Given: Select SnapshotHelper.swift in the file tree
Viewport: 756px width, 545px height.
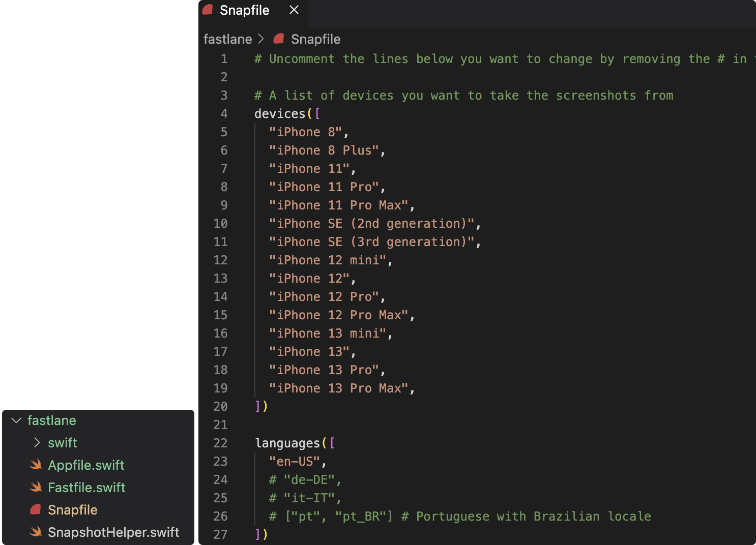Looking at the screenshot, I should tap(113, 532).
